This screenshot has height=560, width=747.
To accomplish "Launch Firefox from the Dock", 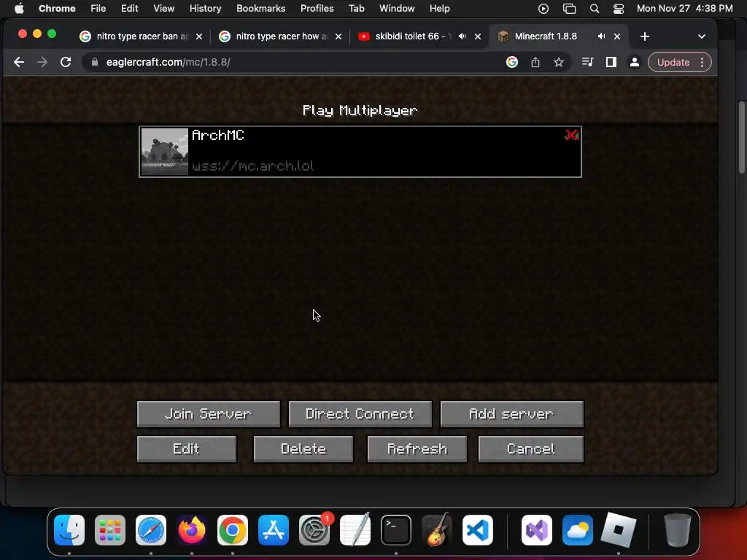I will tap(192, 530).
